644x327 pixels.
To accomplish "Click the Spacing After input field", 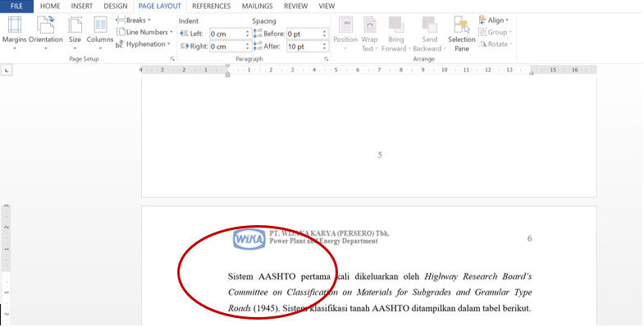I will [304, 47].
